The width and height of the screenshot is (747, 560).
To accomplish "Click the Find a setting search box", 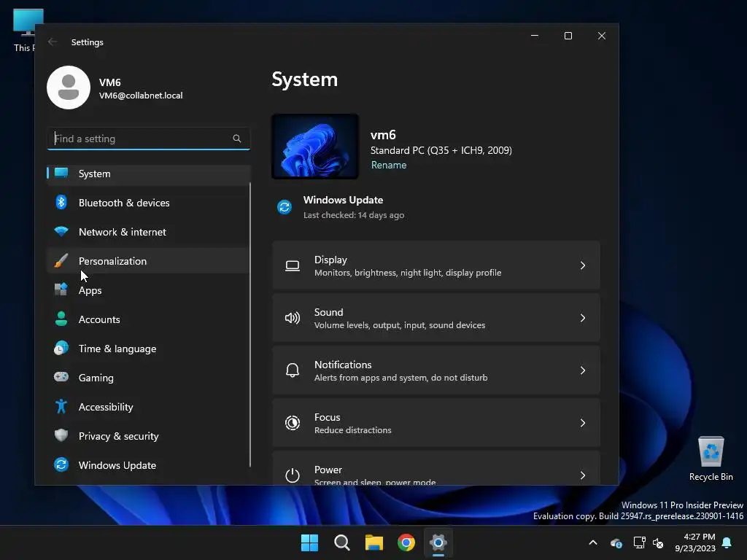I will (x=149, y=139).
